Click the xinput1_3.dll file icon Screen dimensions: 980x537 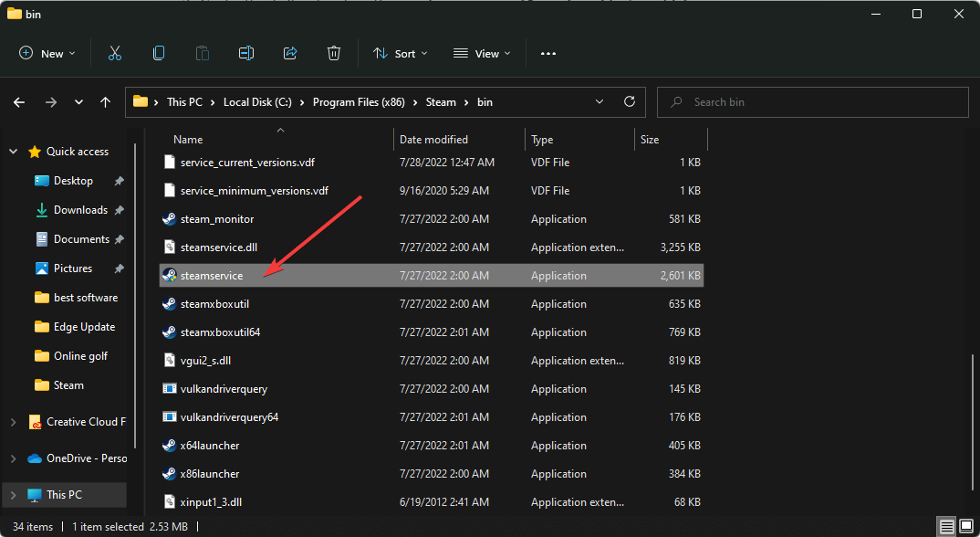pyautogui.click(x=169, y=502)
